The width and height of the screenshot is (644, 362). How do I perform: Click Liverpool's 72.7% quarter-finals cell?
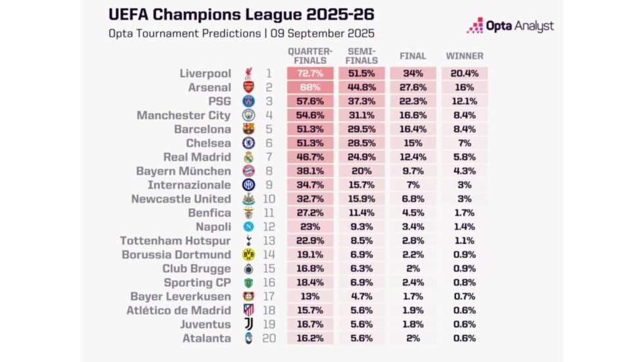click(310, 73)
